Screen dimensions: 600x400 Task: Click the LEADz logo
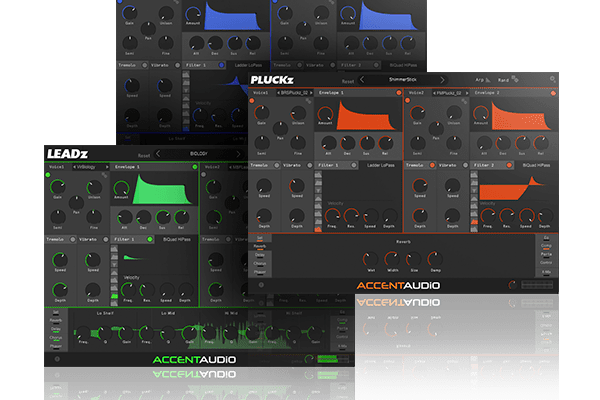point(67,154)
